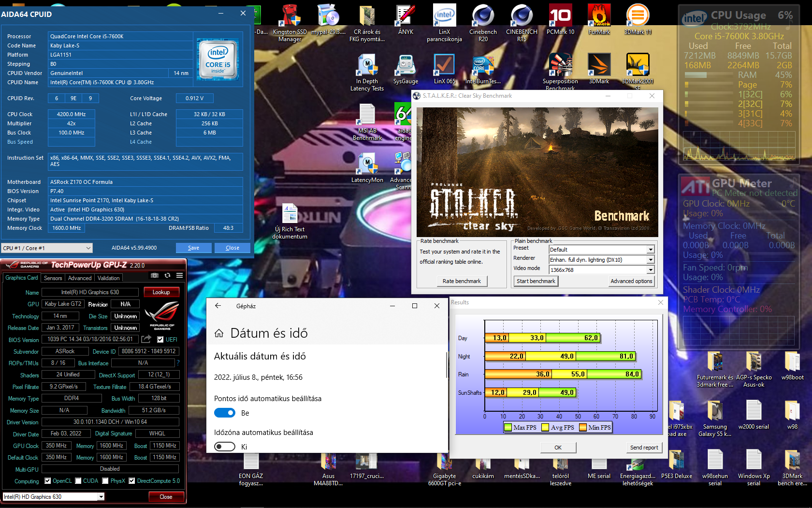Launch SysGauge desktop icon
This screenshot has height=508, width=812.
tap(406, 69)
